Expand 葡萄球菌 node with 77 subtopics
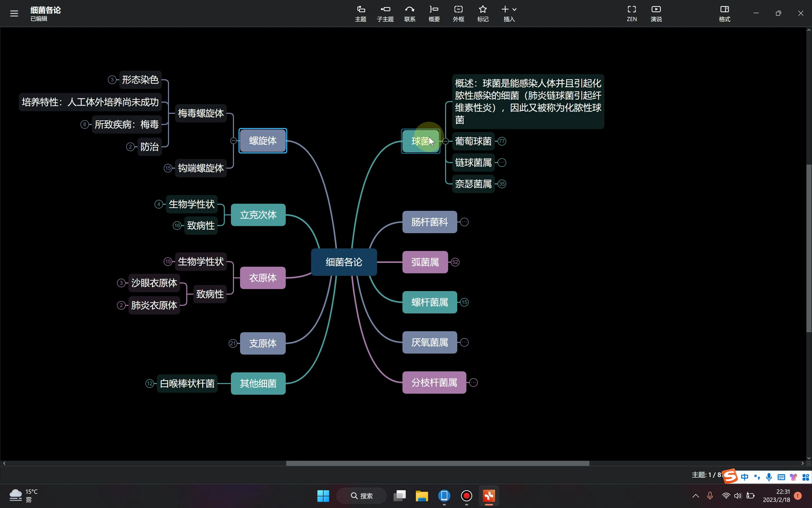The width and height of the screenshot is (812, 508). click(x=502, y=141)
